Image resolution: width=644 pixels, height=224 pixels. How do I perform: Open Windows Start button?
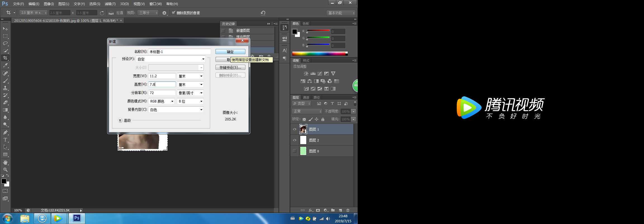7,218
